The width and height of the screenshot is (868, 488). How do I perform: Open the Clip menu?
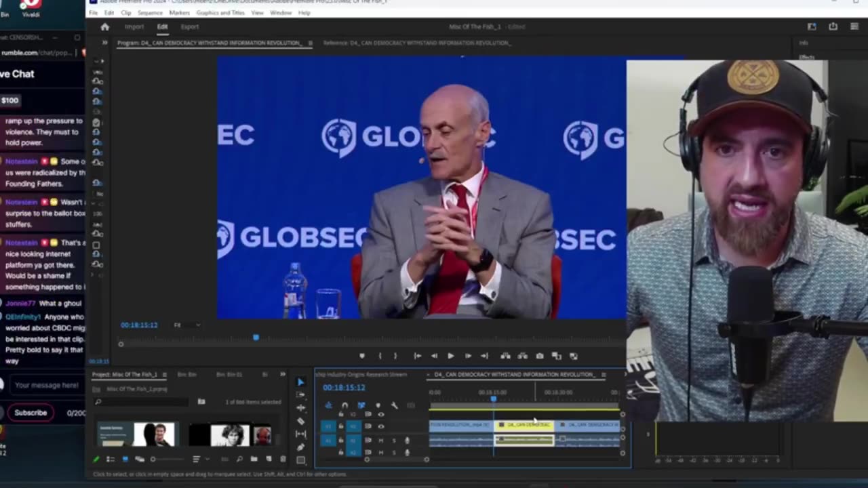(126, 13)
